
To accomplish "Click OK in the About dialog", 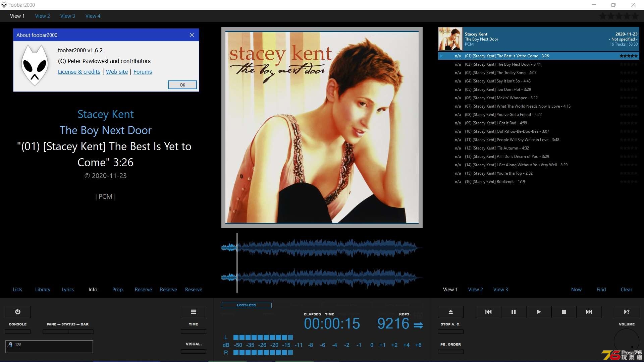I will pyautogui.click(x=182, y=85).
